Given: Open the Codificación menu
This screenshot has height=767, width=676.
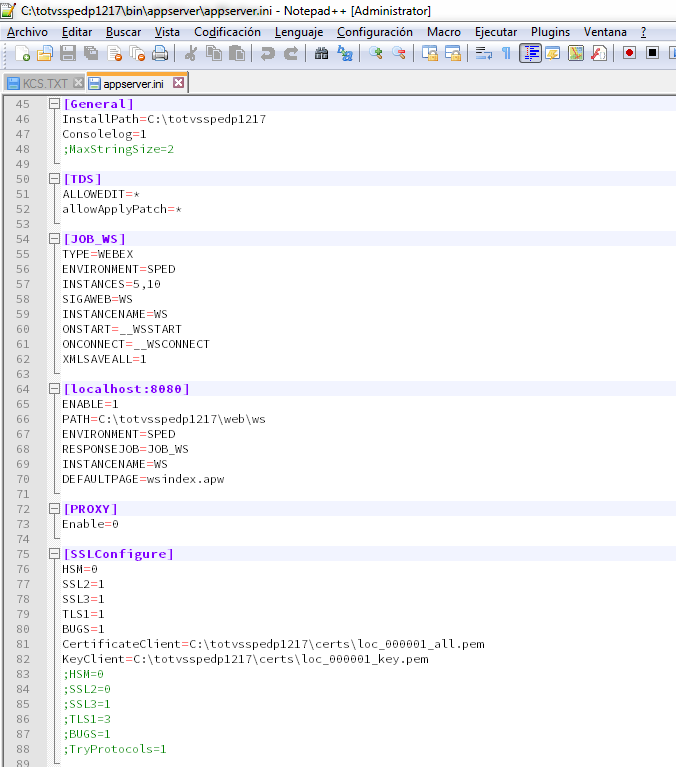Looking at the screenshot, I should tap(227, 32).
